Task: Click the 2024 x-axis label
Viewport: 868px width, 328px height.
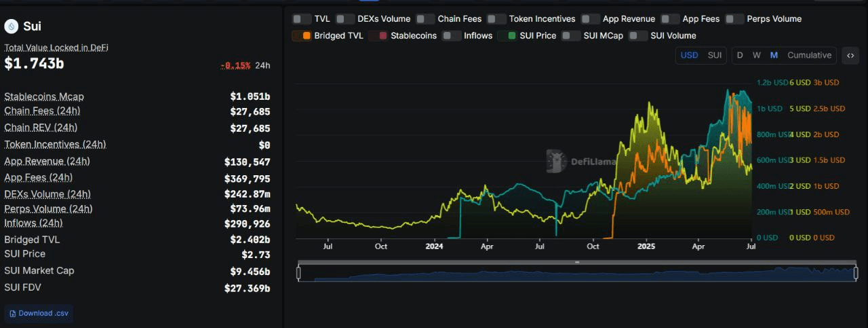Action: pos(433,247)
